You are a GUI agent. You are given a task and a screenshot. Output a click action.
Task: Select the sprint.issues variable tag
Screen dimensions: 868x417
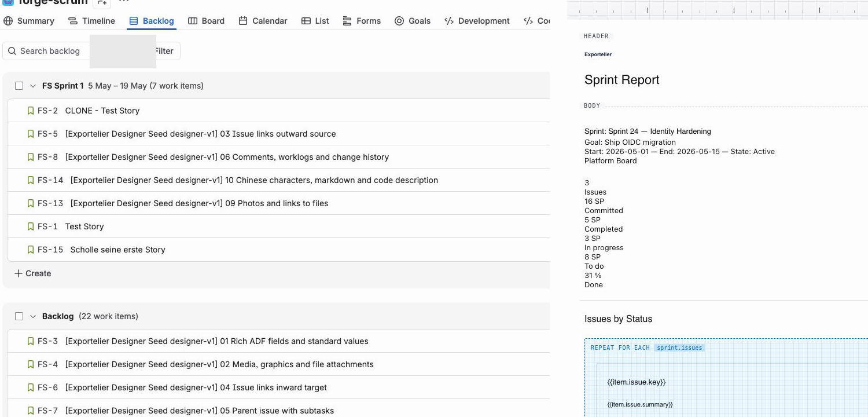click(679, 348)
